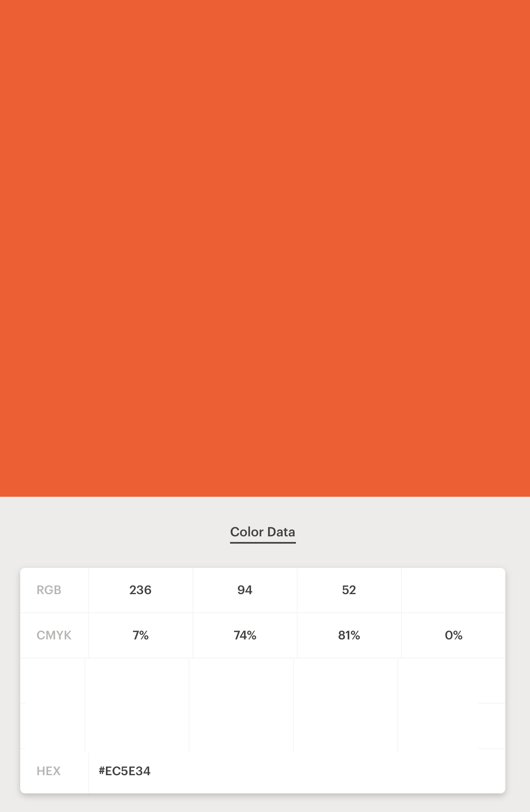Click the CMYK row label
530x812 pixels.
point(54,635)
